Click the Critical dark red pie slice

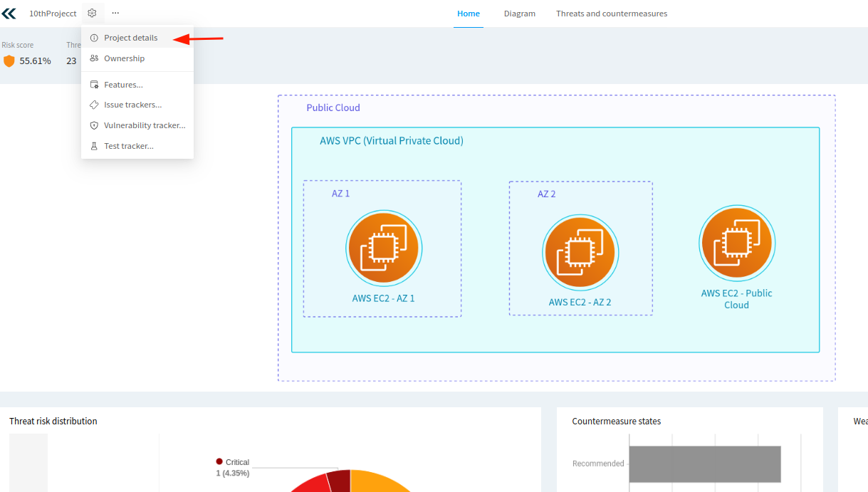coord(340,481)
